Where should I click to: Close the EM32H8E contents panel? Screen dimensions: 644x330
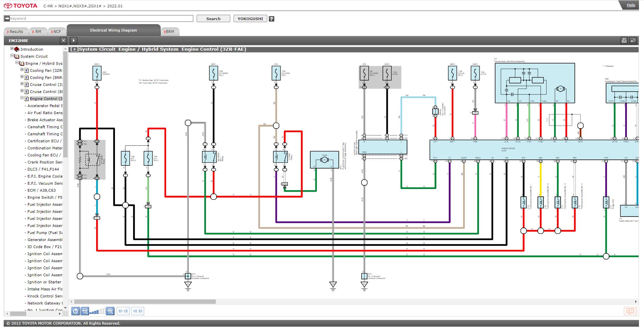tap(64, 41)
